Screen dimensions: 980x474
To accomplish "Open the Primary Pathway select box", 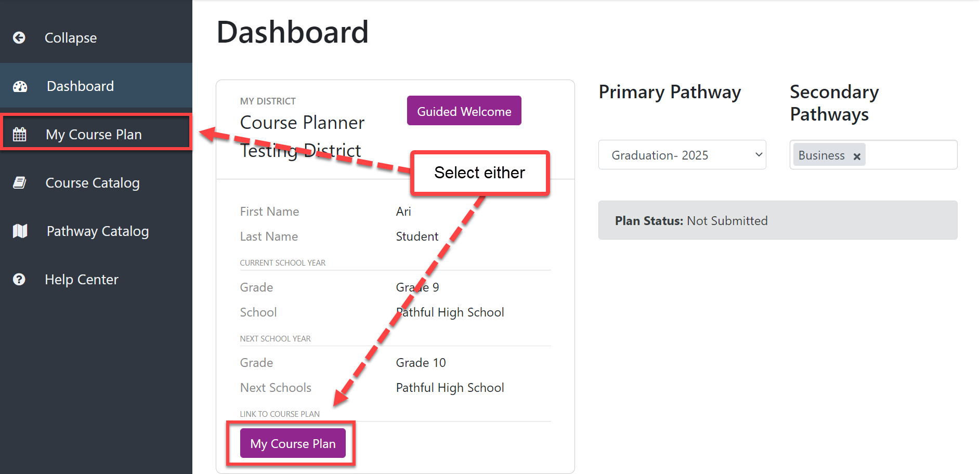I will [682, 154].
